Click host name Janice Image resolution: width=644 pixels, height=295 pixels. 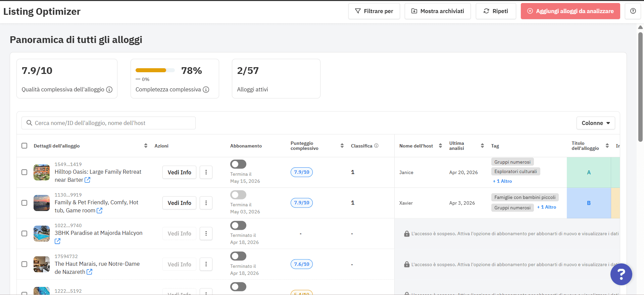[x=406, y=172]
